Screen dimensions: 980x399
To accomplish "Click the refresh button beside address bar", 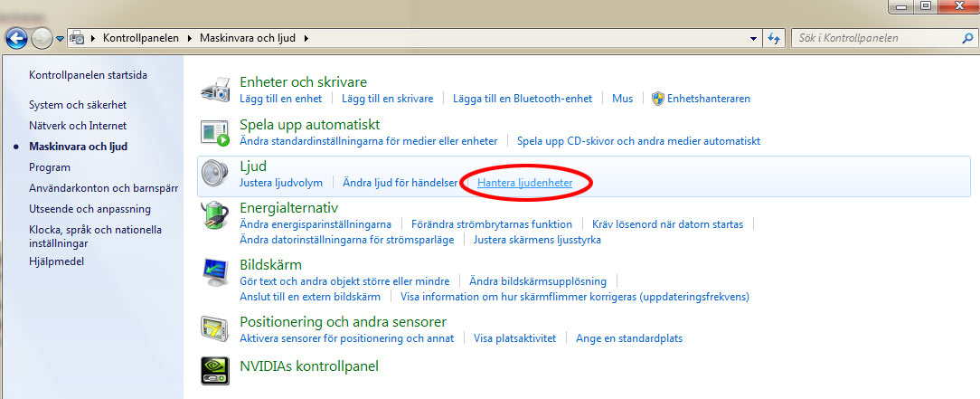I will click(x=774, y=38).
